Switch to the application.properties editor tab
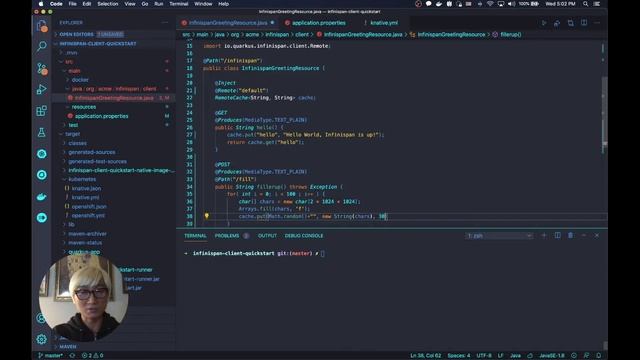This screenshot has height=360, width=640. [318, 23]
